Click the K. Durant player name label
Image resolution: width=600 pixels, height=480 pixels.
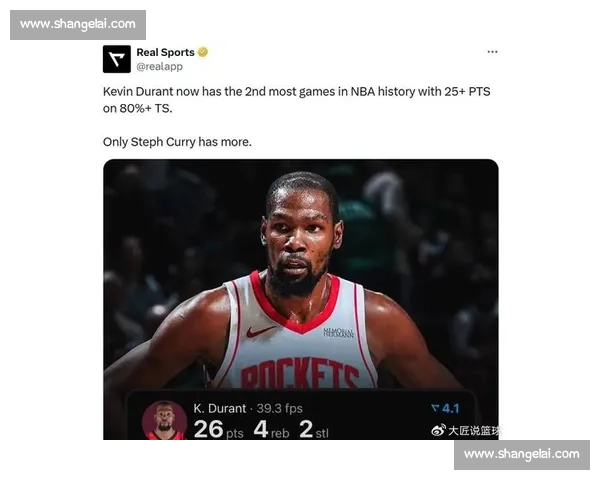tap(219, 408)
